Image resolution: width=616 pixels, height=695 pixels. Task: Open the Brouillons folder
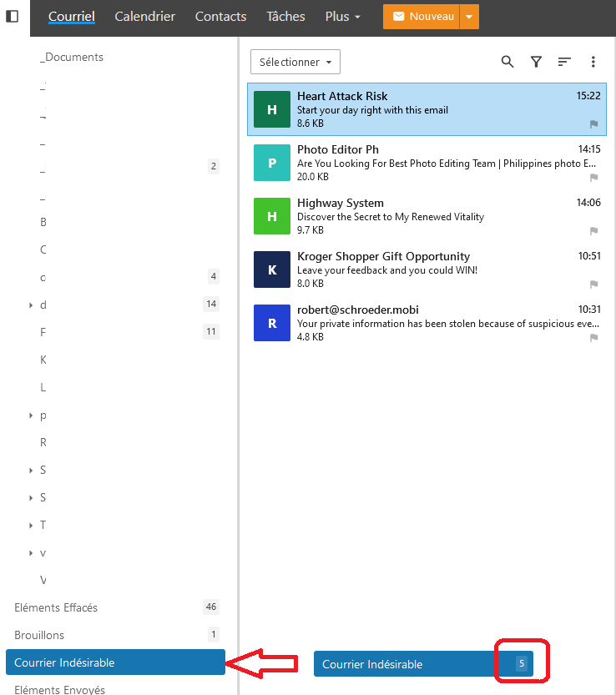pos(39,635)
